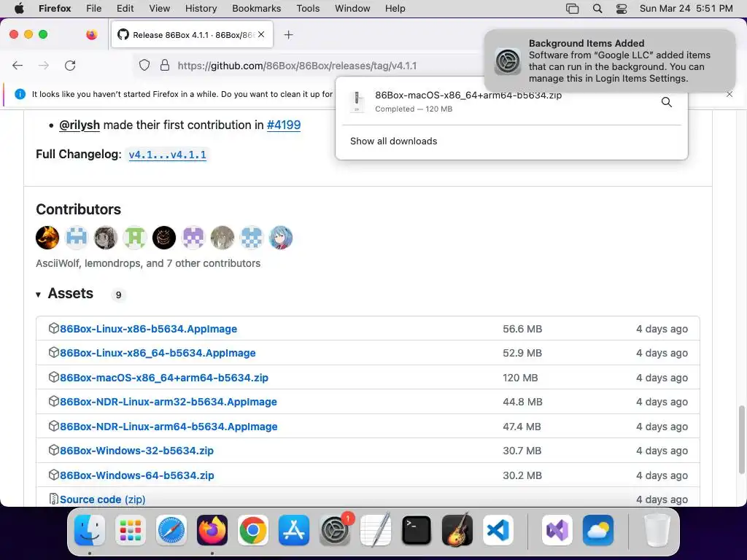Screen dimensions: 747x560
Task: Go back using the Firefox back arrow
Action: tap(18, 66)
